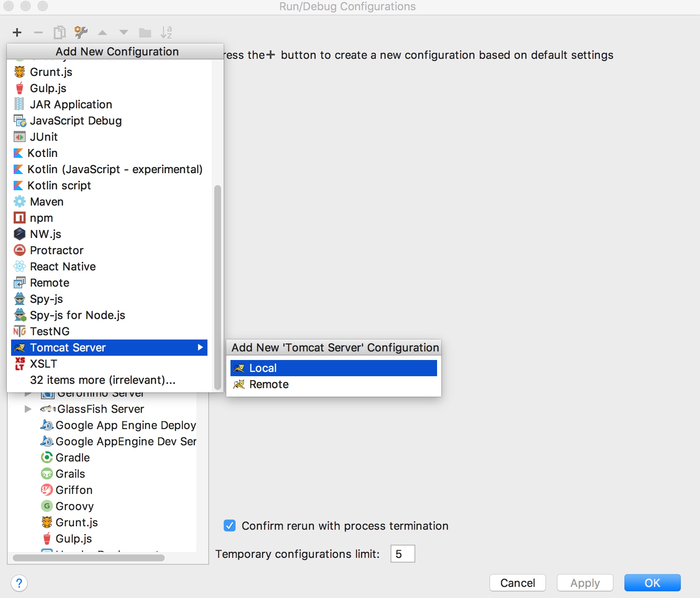Choose Kotlin (JavaScript - experimental) entry
Screen dimensions: 700x598
(x=109, y=169)
